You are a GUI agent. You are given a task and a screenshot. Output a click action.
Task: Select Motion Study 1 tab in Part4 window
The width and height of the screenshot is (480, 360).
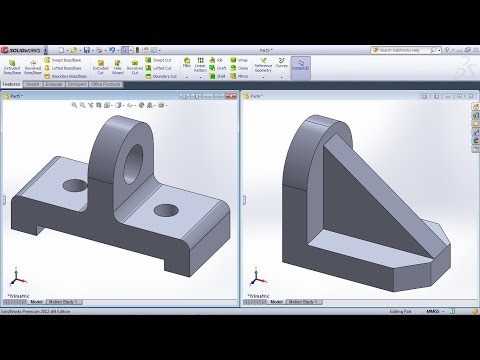[x=303, y=302]
